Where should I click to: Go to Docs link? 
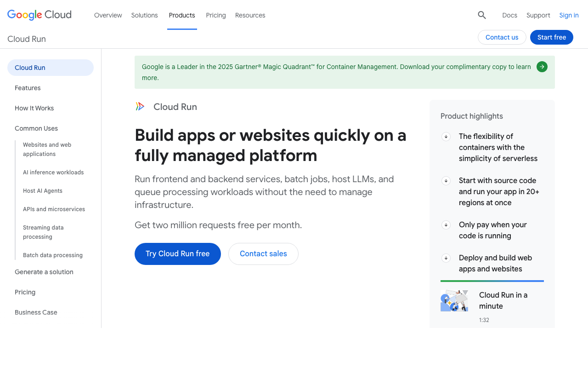510,15
